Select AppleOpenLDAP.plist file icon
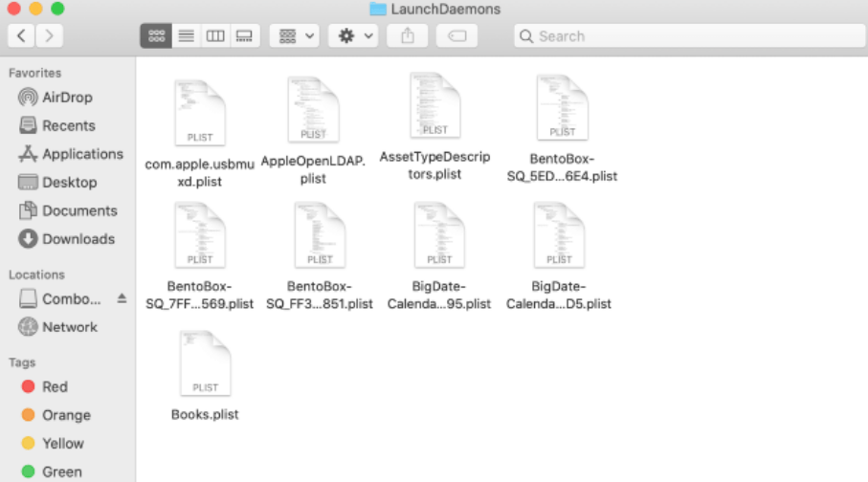 coord(313,110)
